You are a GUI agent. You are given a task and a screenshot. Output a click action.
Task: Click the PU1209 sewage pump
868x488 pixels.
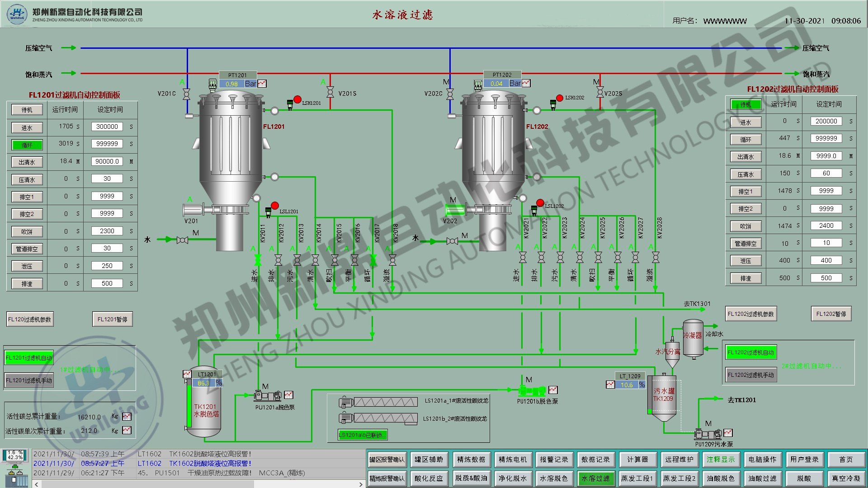708,434
